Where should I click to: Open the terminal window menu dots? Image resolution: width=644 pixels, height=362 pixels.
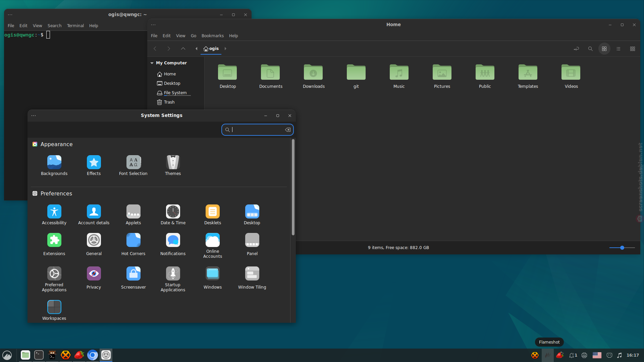pos(10,15)
